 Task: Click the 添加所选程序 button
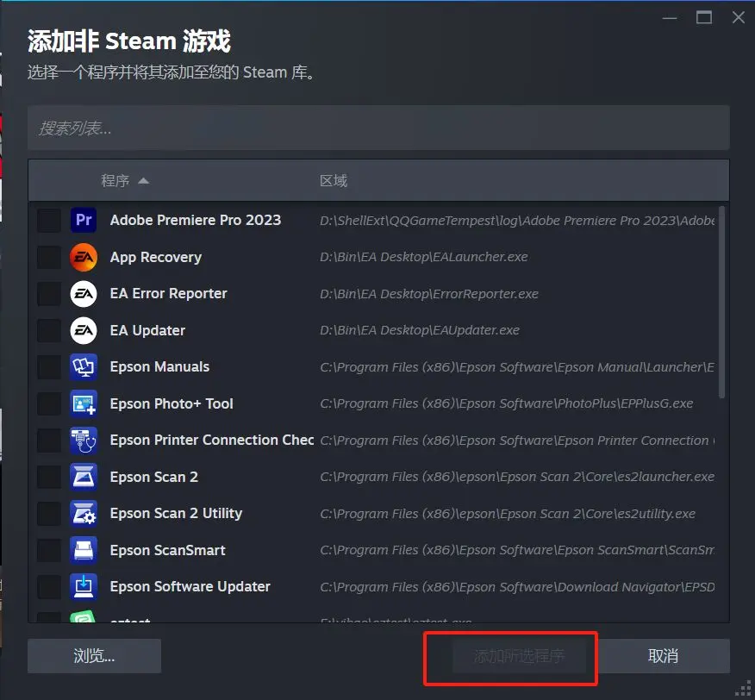[x=519, y=656]
